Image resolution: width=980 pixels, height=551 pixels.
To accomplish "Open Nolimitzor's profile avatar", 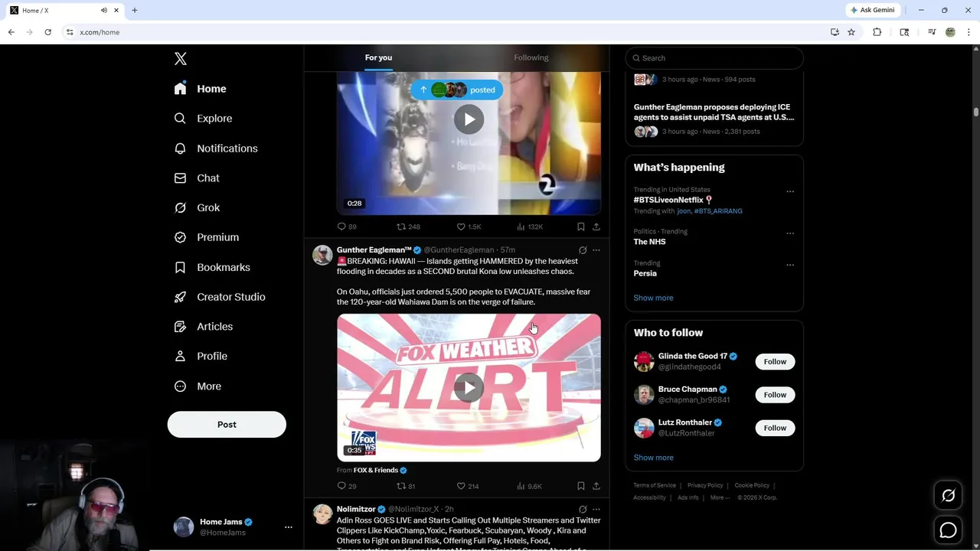I will pyautogui.click(x=322, y=514).
